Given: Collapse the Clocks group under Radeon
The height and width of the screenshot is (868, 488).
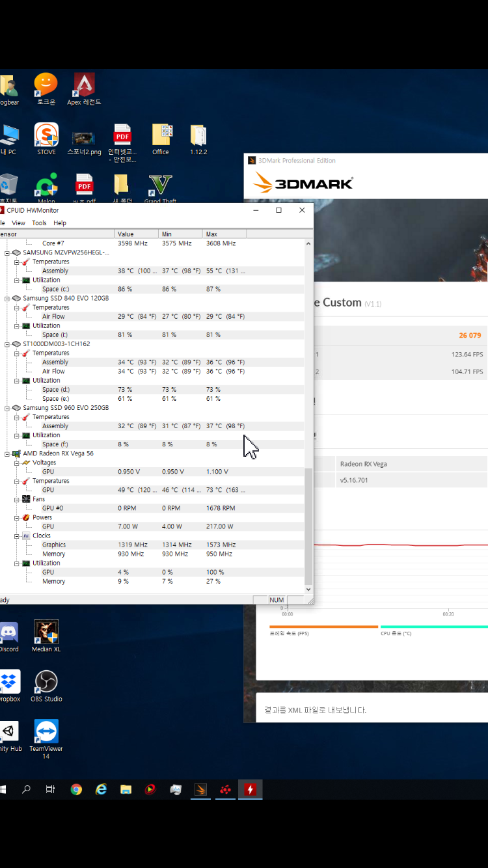Looking at the screenshot, I should 17,536.
